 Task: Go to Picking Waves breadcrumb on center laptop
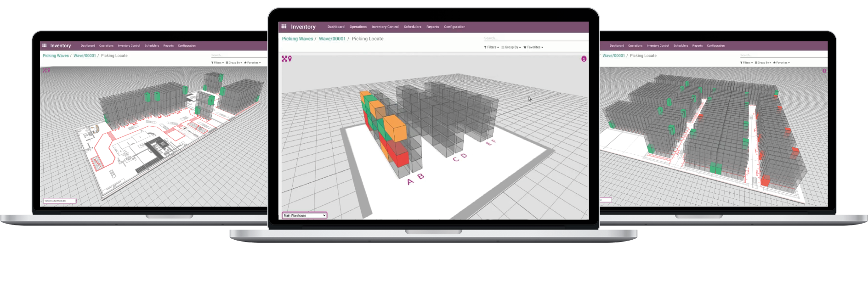297,39
